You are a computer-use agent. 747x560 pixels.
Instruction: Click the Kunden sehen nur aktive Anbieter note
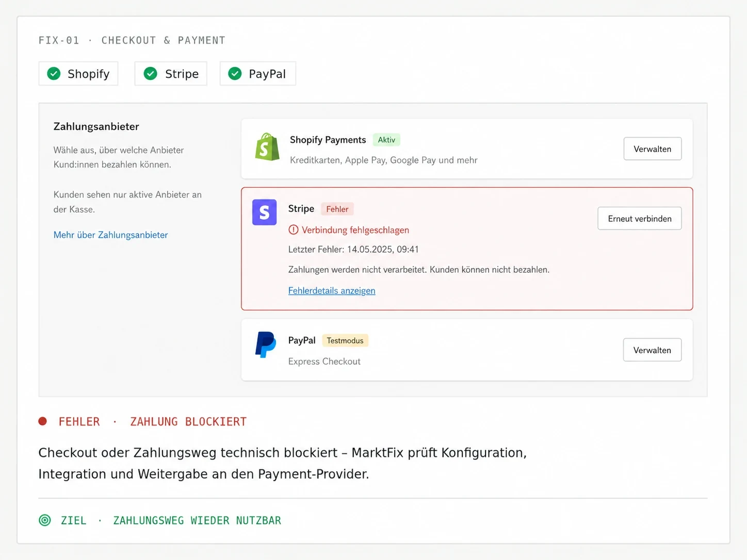[127, 202]
